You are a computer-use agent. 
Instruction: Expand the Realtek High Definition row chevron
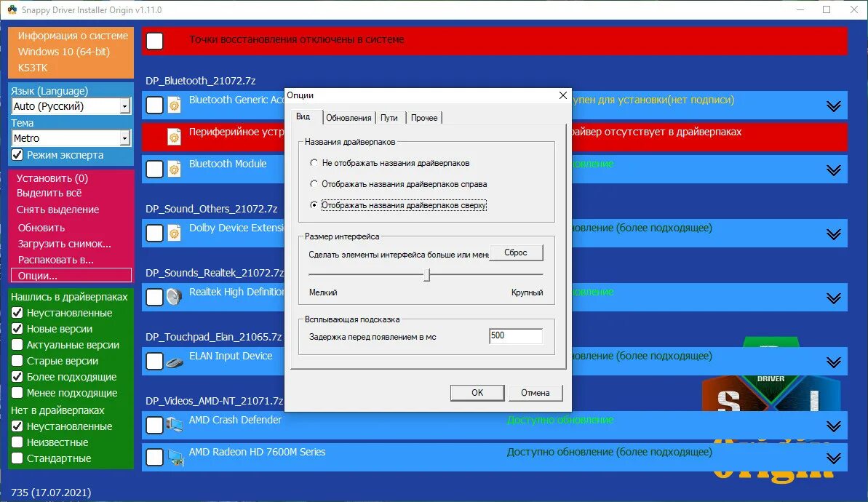(834, 299)
